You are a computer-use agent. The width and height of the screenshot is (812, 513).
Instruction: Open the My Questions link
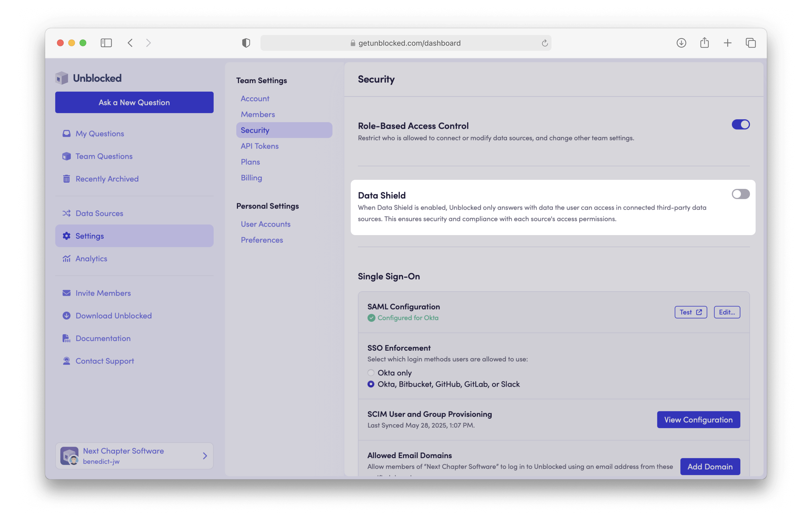click(100, 134)
